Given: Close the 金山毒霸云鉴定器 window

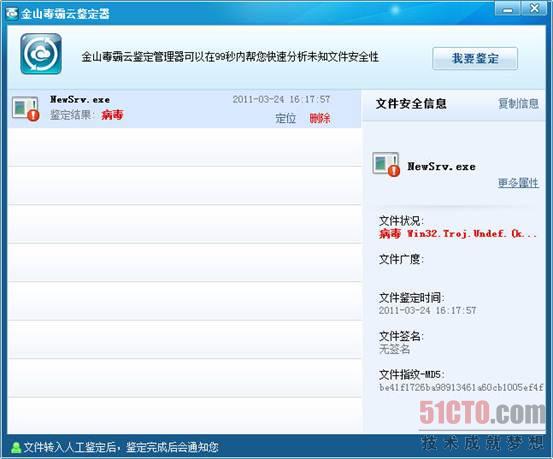Looking at the screenshot, I should [x=534, y=8].
